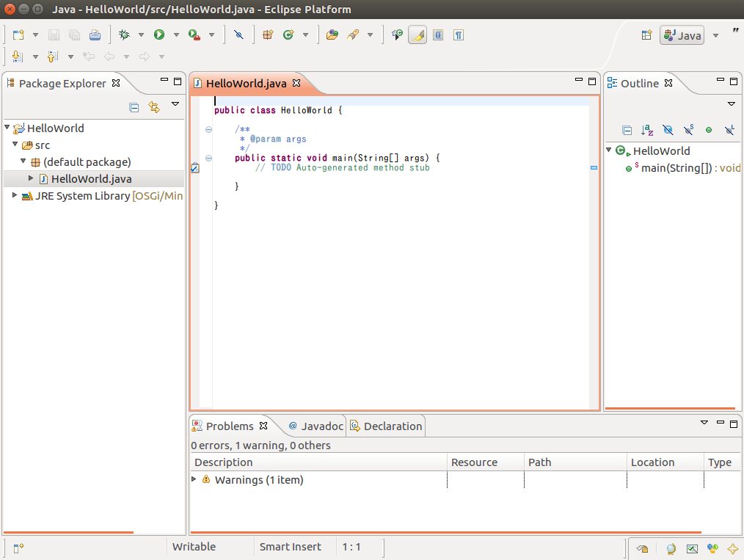The image size is (744, 560).
Task: Fold the Javadoc comment block
Action: tap(209, 130)
